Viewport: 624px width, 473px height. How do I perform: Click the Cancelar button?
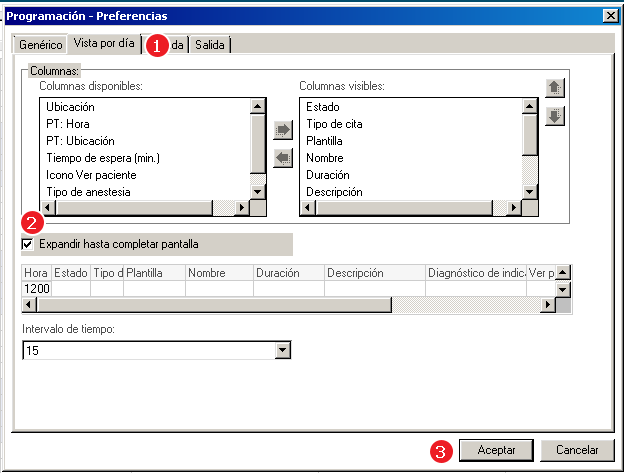(577, 450)
